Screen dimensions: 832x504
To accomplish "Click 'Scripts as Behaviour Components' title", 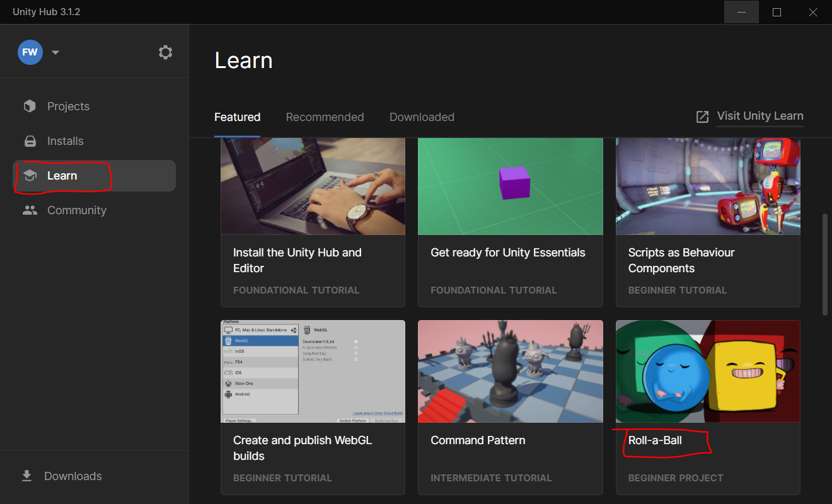I will tap(681, 260).
